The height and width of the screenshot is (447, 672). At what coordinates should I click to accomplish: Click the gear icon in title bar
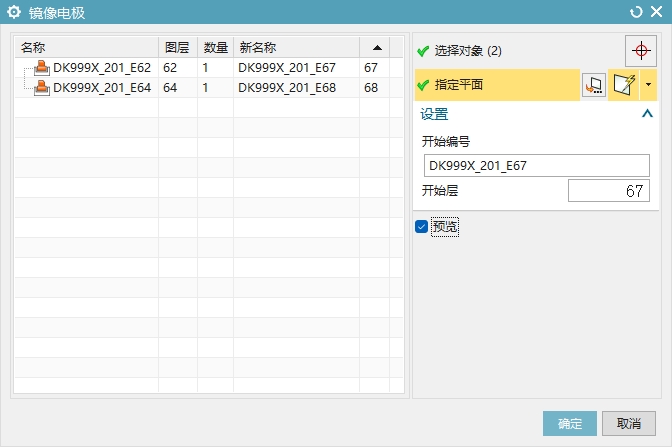[14, 12]
